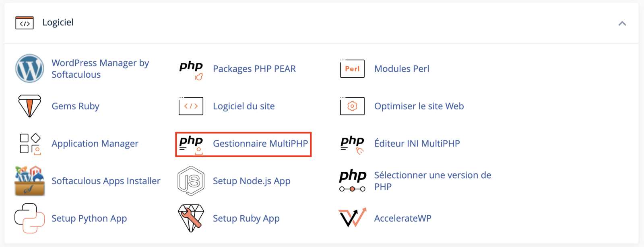Click the Application Manager shapes icon
The height and width of the screenshot is (247, 644).
point(30,144)
